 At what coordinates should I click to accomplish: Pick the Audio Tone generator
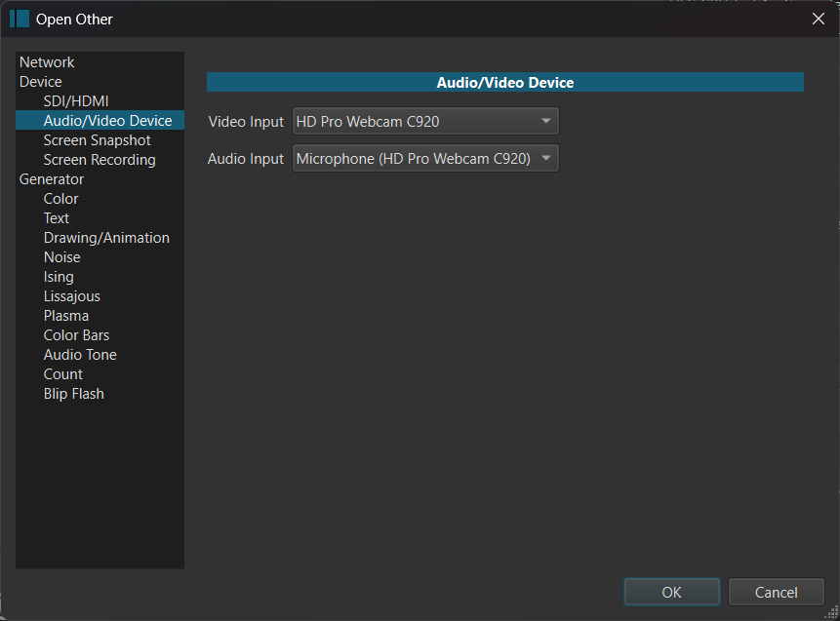(x=80, y=355)
